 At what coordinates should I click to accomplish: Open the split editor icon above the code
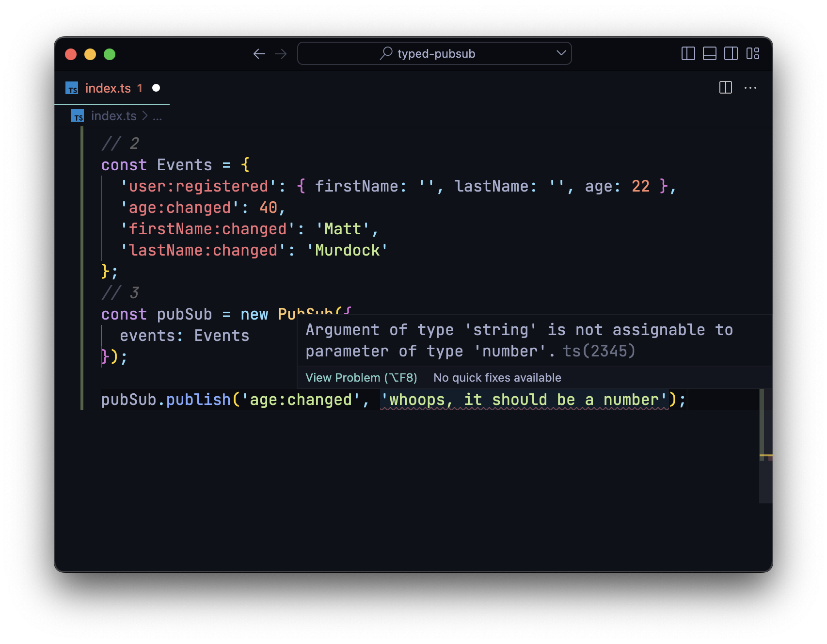[726, 88]
